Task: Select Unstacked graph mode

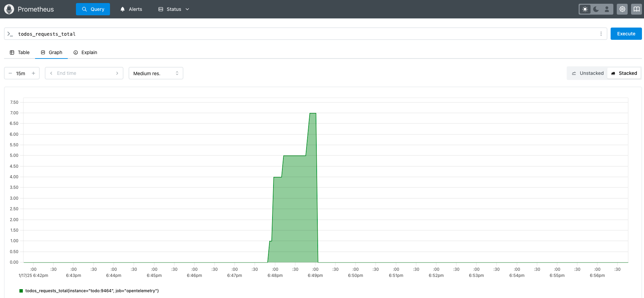Action: 587,73
